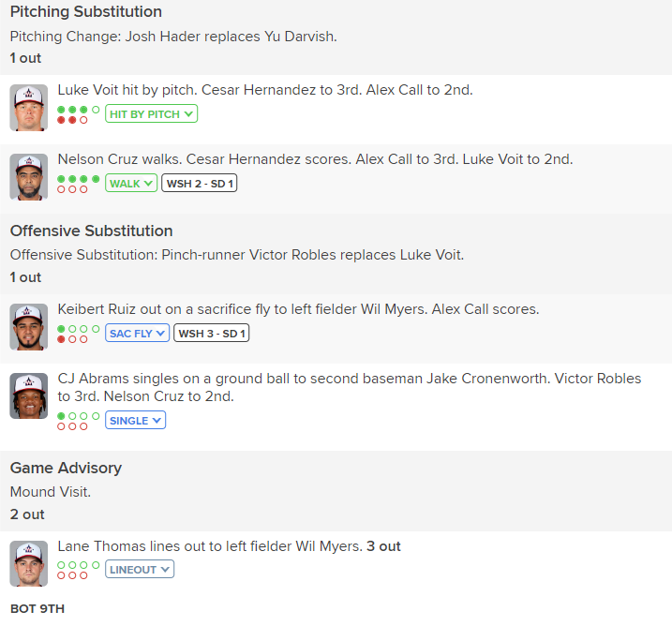Select the Pitching Substitution heading
Screen dimensions: 672x626
(x=86, y=12)
